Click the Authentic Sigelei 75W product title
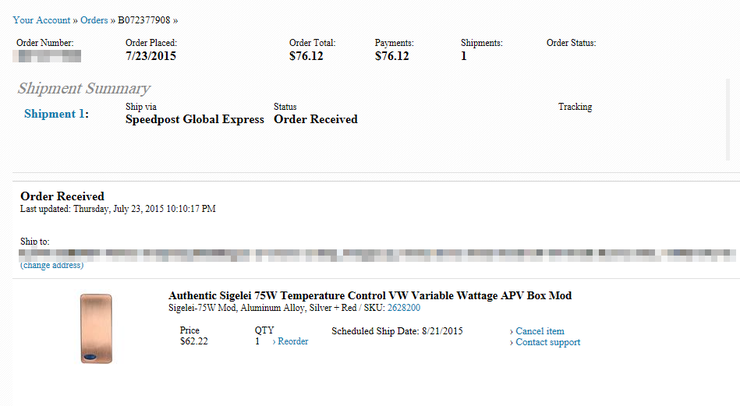The height and width of the screenshot is (406, 740). point(369,295)
